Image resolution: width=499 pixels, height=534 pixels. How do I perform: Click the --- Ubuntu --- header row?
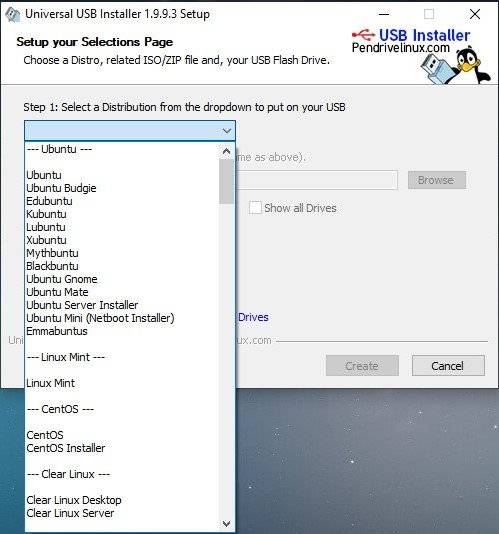tap(123, 149)
